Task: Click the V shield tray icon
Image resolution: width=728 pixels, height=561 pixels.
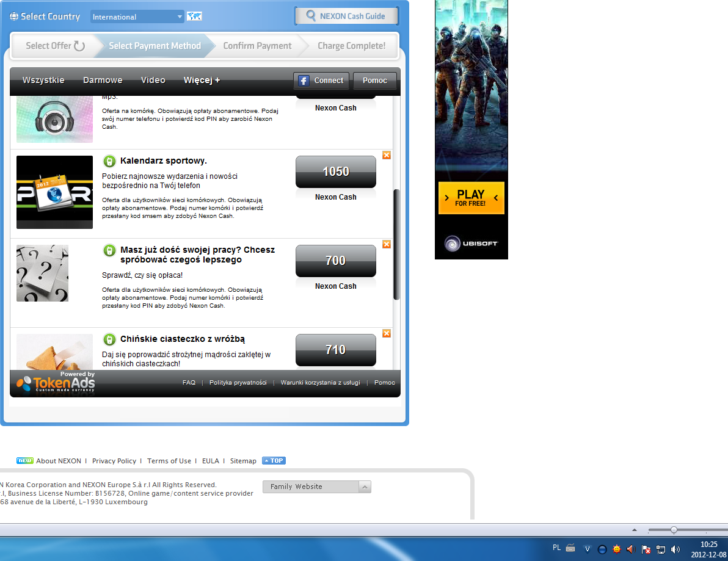Action: click(x=588, y=549)
